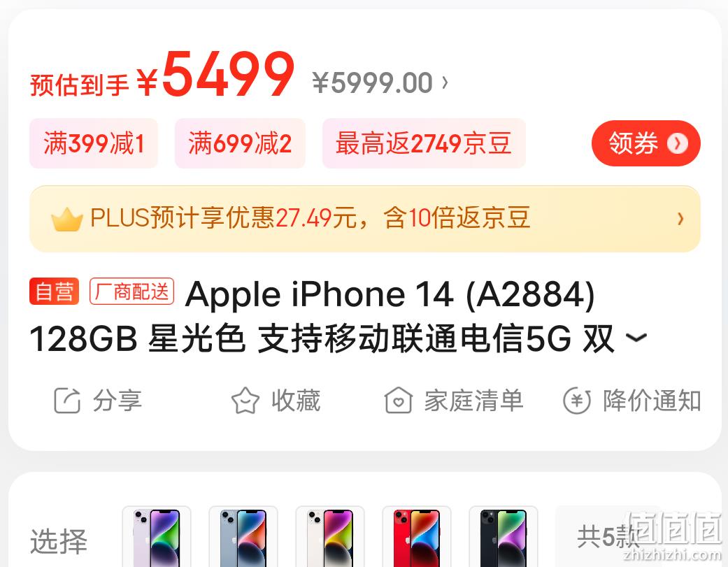The height and width of the screenshot is (567, 728).
Task: Tap the arrow icon inside 领券 button
Action: (x=677, y=143)
